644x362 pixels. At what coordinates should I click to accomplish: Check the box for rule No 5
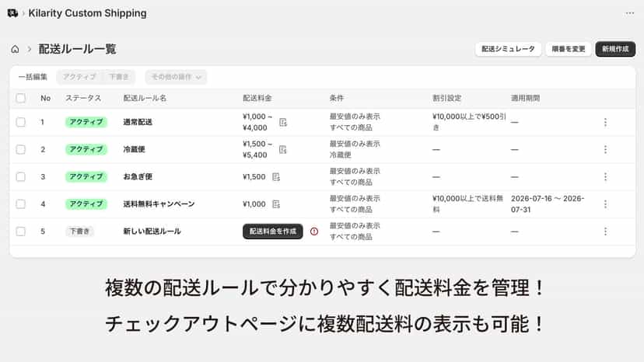point(20,231)
